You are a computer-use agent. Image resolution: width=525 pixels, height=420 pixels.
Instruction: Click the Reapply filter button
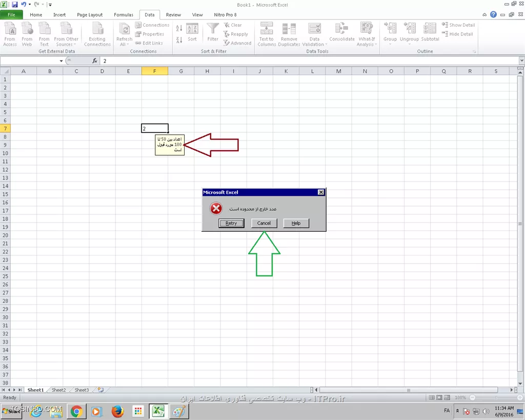[236, 34]
